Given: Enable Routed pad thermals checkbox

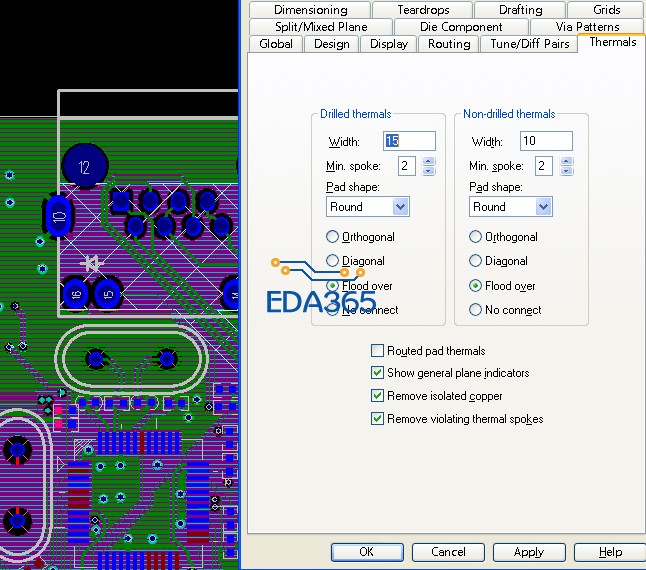Looking at the screenshot, I should [377, 351].
